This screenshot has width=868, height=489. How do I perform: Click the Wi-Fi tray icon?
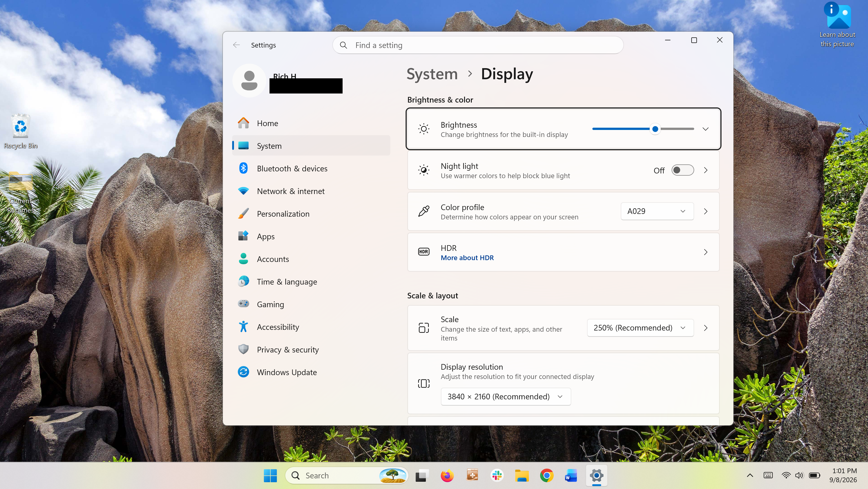[786, 476]
